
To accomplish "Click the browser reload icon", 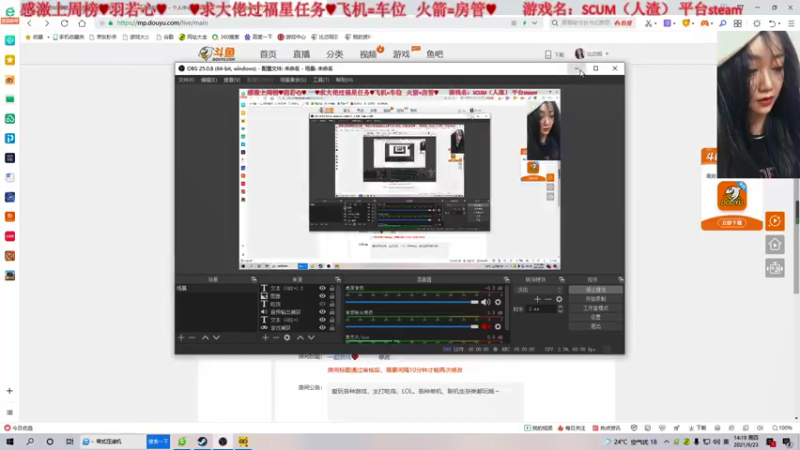I will point(64,23).
